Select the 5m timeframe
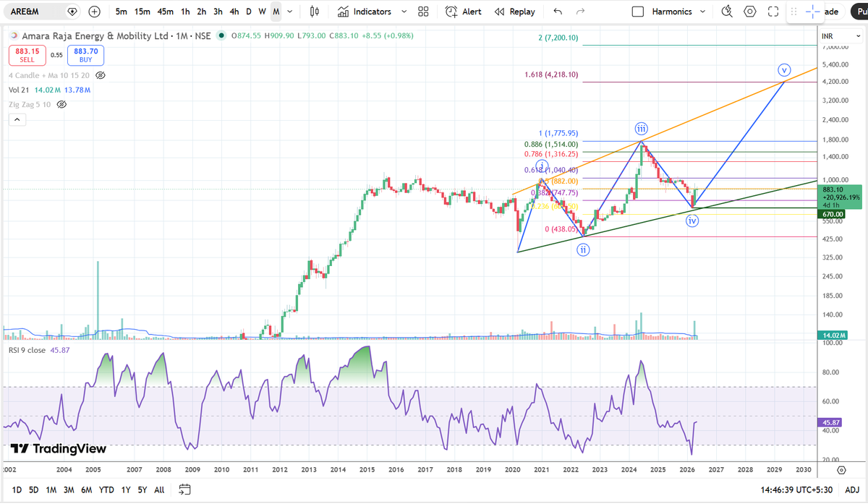This screenshot has width=868, height=504. point(122,12)
